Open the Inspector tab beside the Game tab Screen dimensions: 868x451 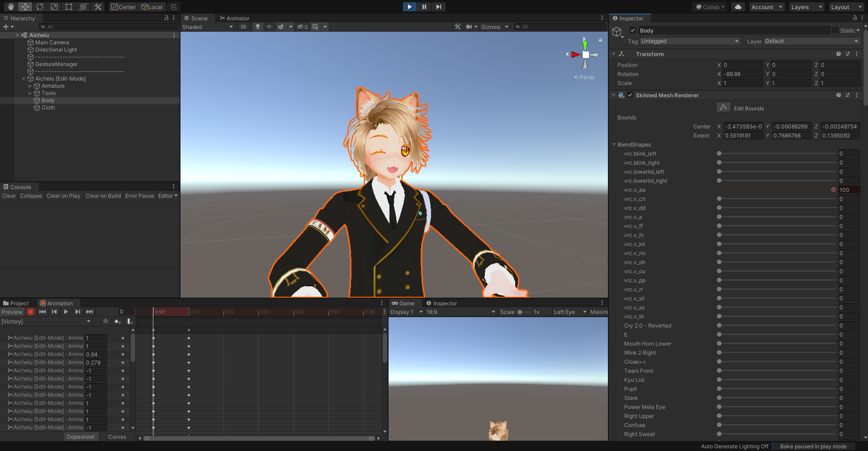441,303
